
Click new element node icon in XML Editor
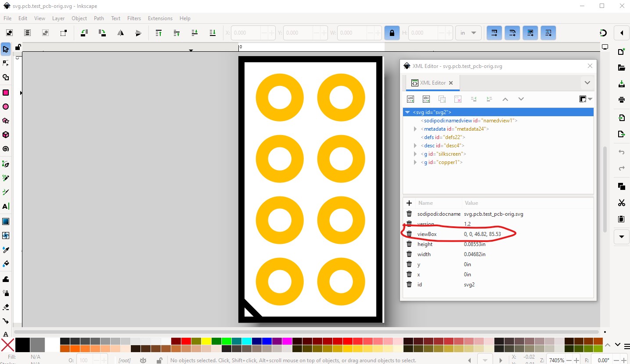coord(410,99)
